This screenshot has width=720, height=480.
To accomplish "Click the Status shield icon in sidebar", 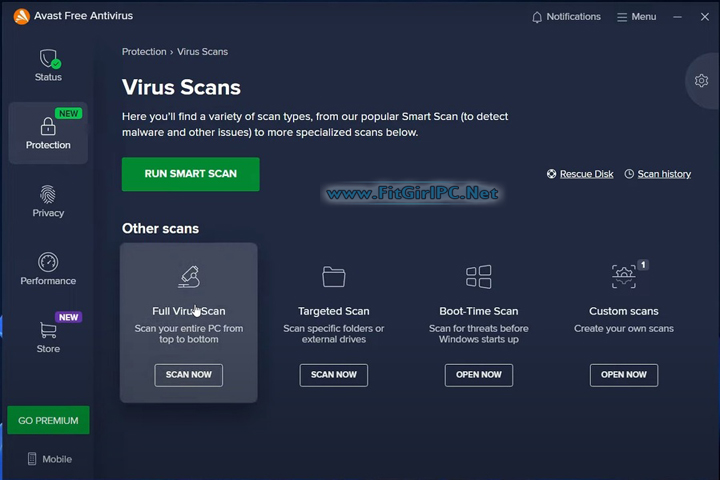I will coord(48,58).
